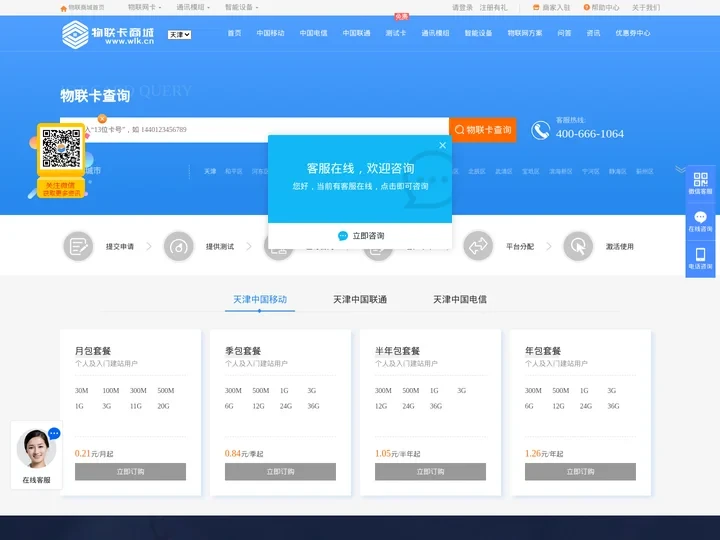
Task: Open 商家入驻 link
Action: point(551,7)
